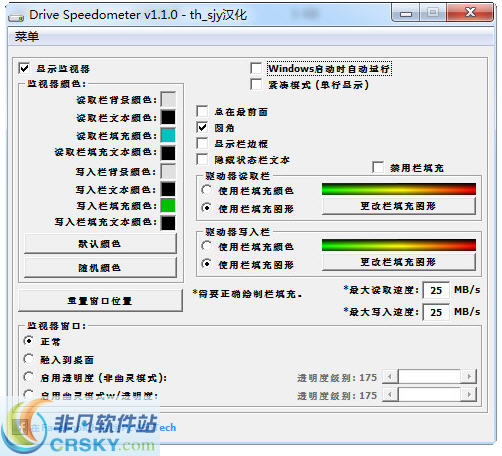The image size is (502, 456).
Task: Toggle the 显示监视器 checkbox
Action: [x=24, y=68]
